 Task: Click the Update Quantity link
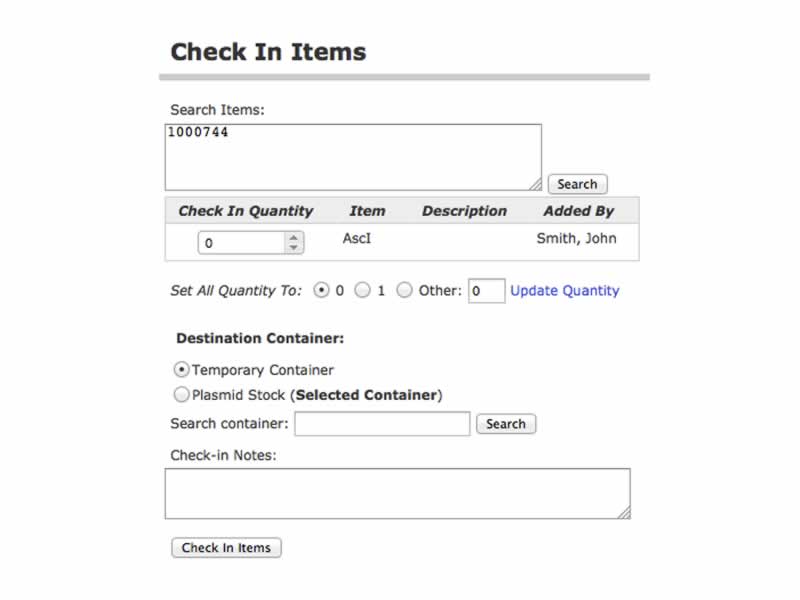click(x=565, y=291)
